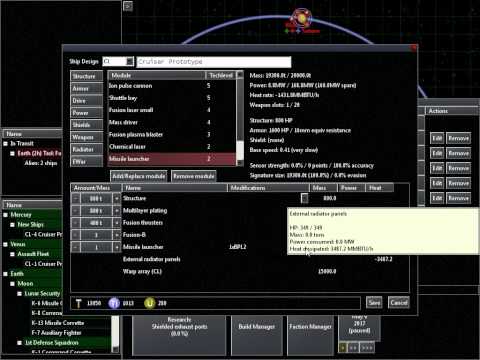Save the ship design
Screen dimensions: 480x360
coord(374,303)
